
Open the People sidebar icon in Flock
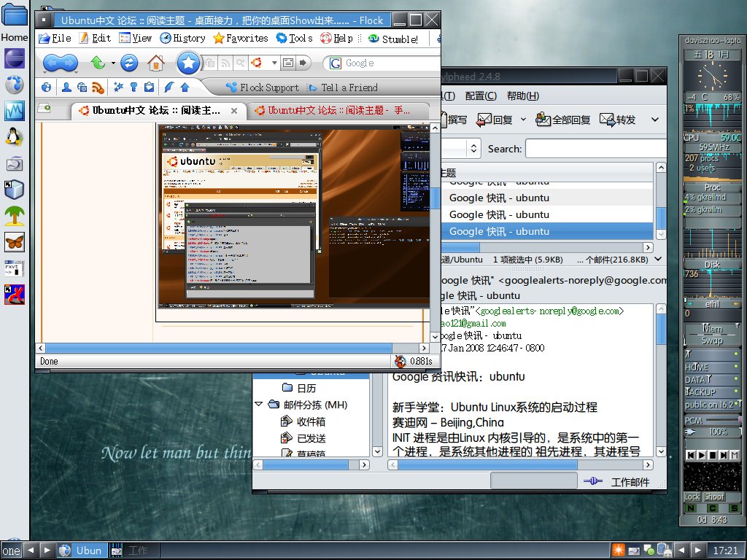point(66,87)
